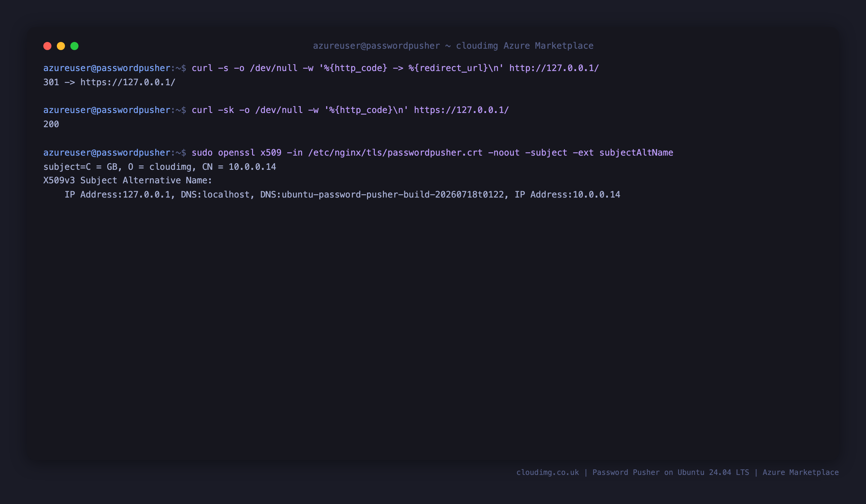The width and height of the screenshot is (866, 504).
Task: Click the 'https://127.0.0.1/' URL in second command
Action: [461, 110]
